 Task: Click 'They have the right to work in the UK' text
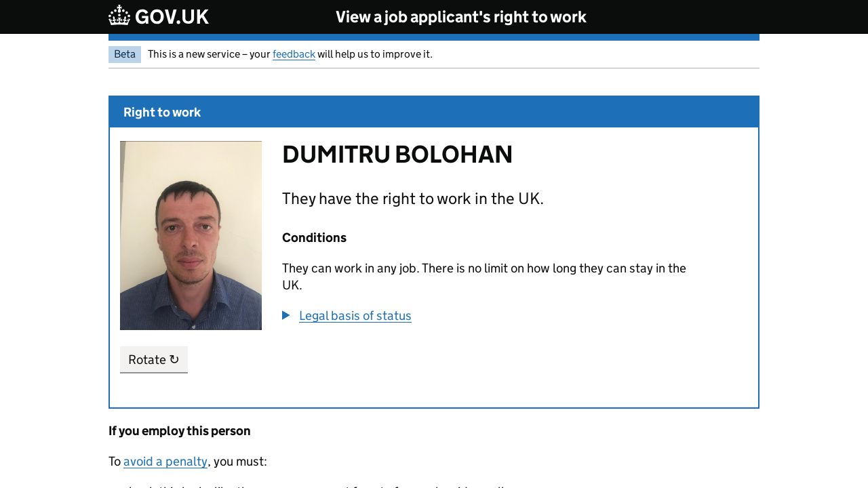pos(412,199)
